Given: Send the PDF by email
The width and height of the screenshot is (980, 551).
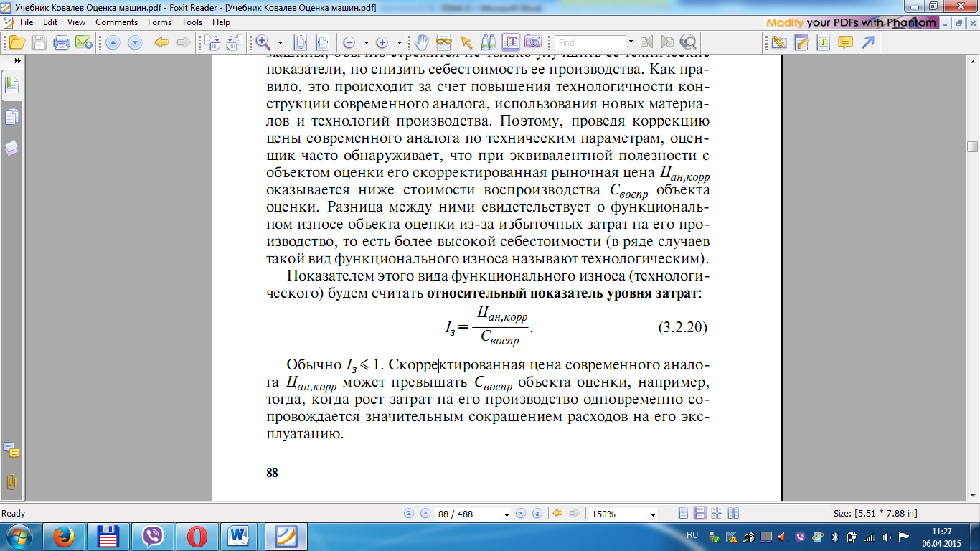Looking at the screenshot, I should point(83,42).
